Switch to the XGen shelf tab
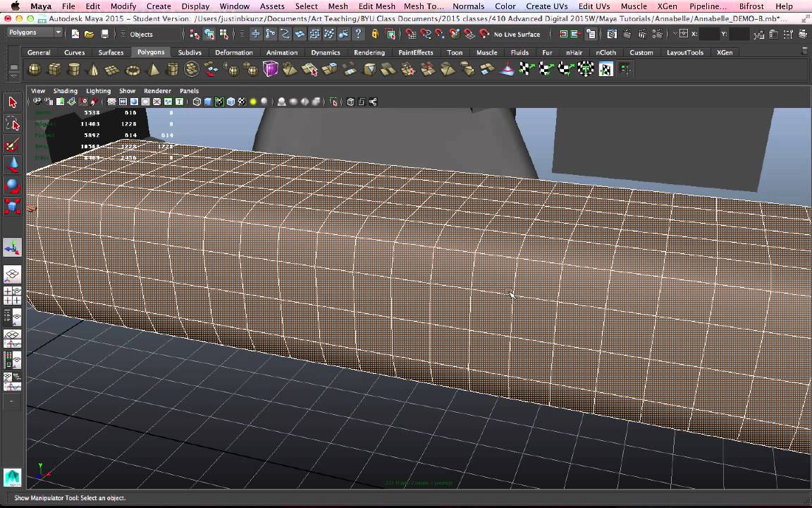This screenshot has width=812, height=508. pyautogui.click(x=725, y=52)
